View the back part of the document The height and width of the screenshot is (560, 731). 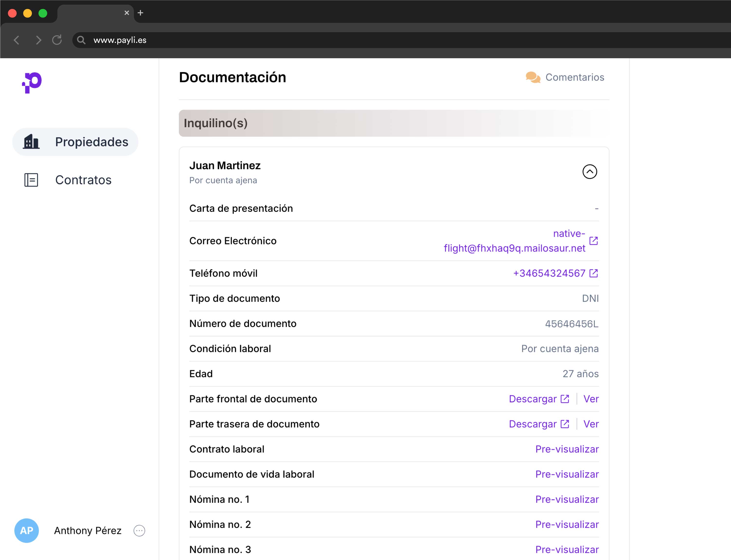[591, 424]
